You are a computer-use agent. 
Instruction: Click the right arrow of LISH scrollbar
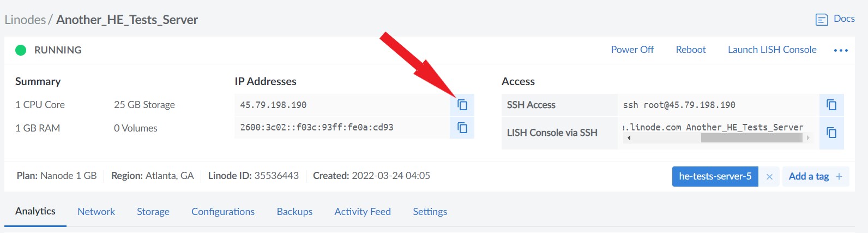[808, 138]
